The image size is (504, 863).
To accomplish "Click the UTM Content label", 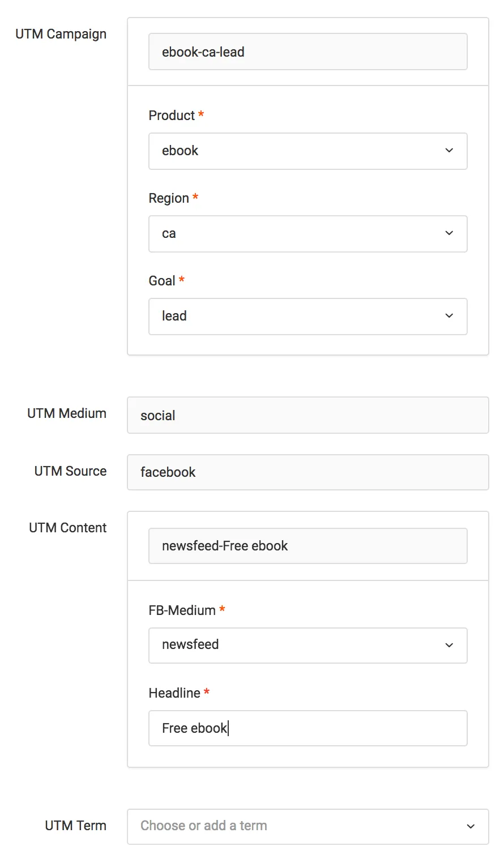I will (x=67, y=527).
